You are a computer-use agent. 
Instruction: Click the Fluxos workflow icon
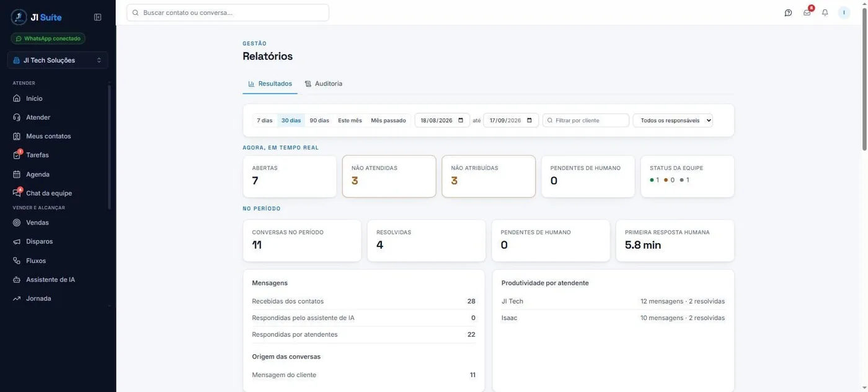pyautogui.click(x=17, y=261)
